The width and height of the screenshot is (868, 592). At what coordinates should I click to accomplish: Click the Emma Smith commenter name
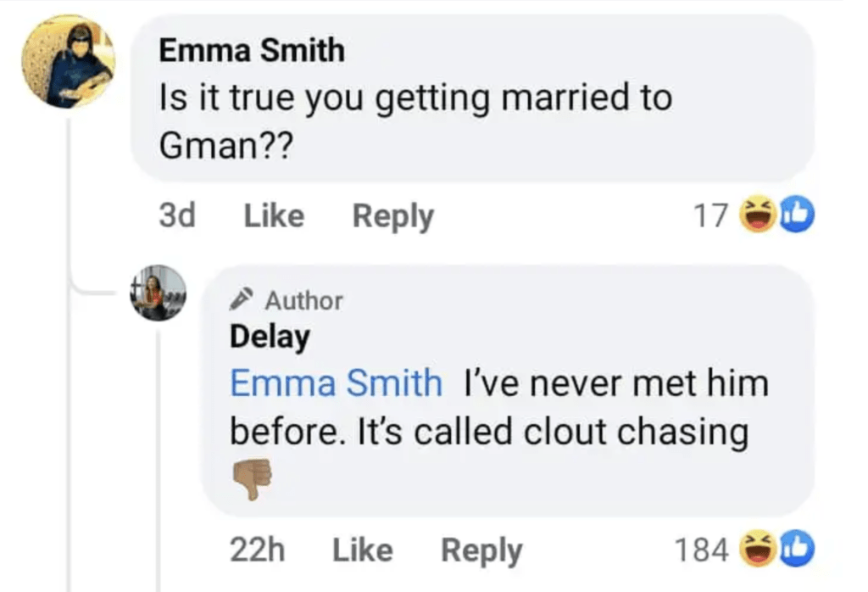pyautogui.click(x=252, y=50)
